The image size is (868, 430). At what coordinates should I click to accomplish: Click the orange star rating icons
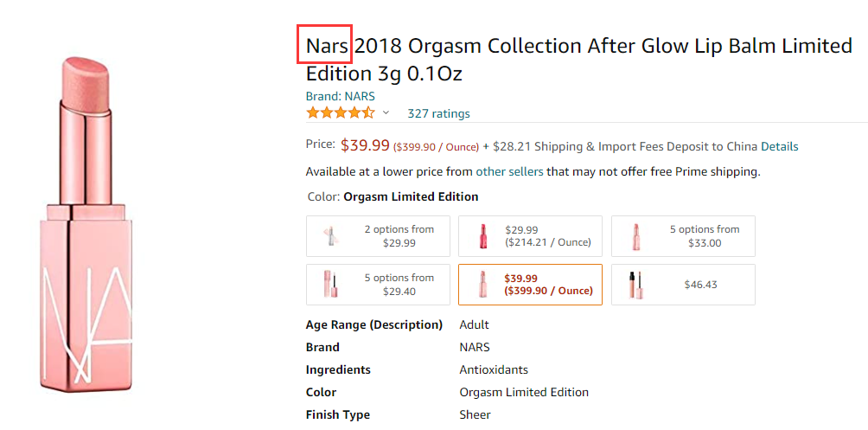[x=340, y=113]
